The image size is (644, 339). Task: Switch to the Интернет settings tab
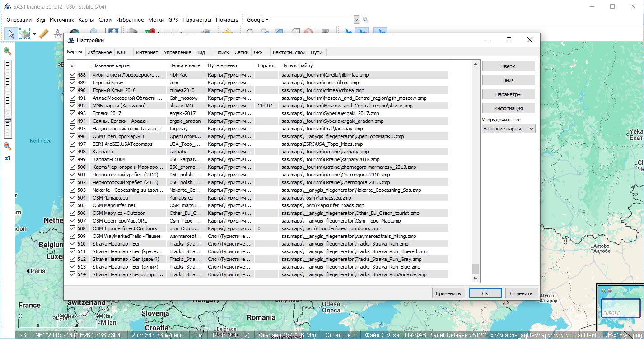147,52
